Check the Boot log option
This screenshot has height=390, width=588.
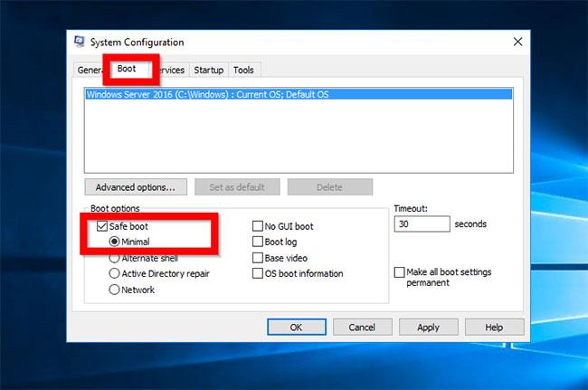(258, 242)
